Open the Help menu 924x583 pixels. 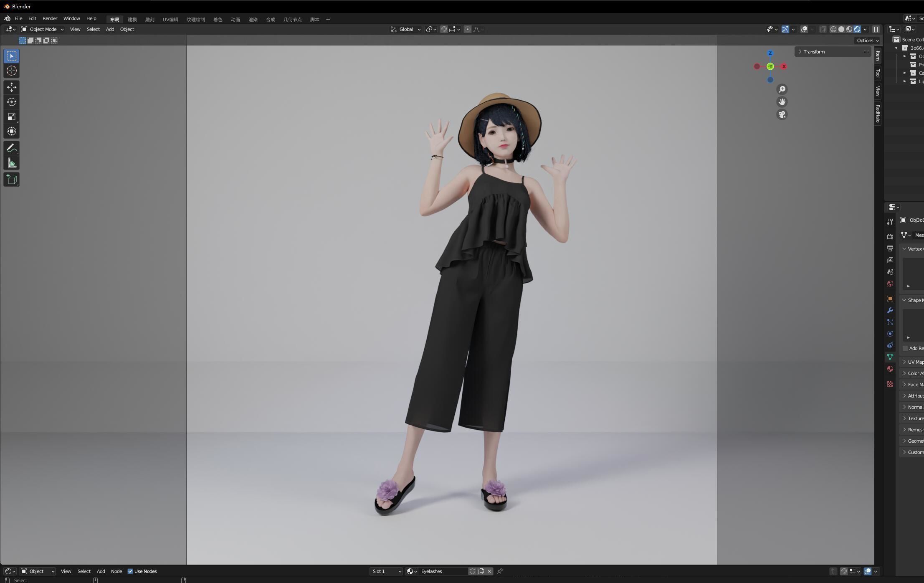click(91, 18)
